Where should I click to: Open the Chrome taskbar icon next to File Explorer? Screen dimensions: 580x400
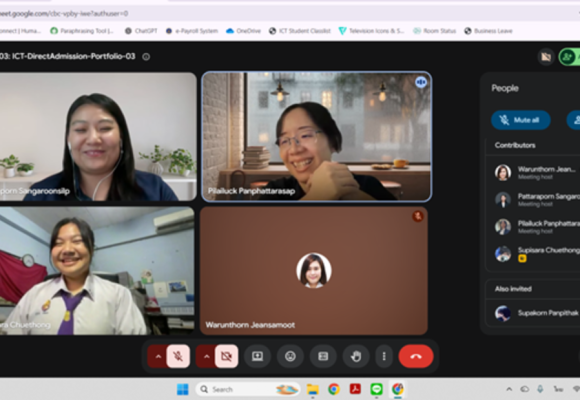pyautogui.click(x=334, y=389)
